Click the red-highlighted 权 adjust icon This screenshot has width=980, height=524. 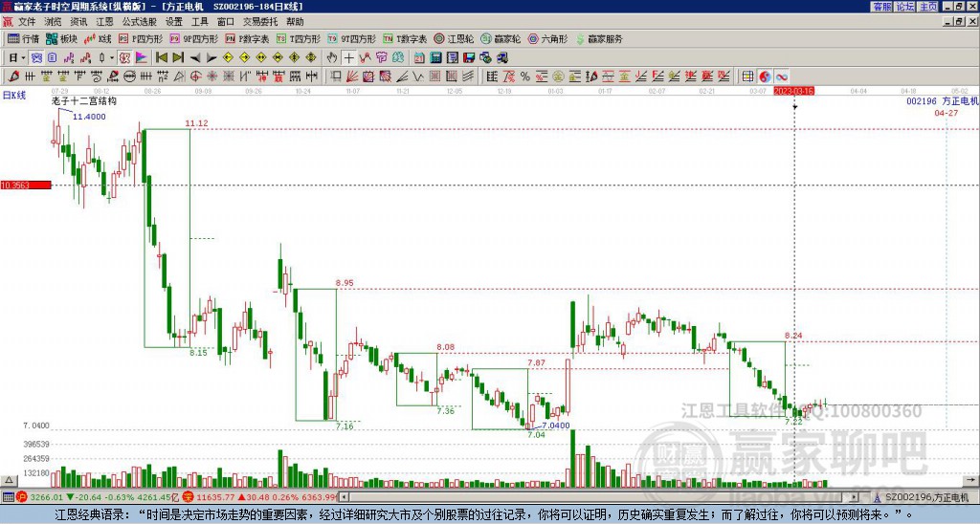click(124, 58)
